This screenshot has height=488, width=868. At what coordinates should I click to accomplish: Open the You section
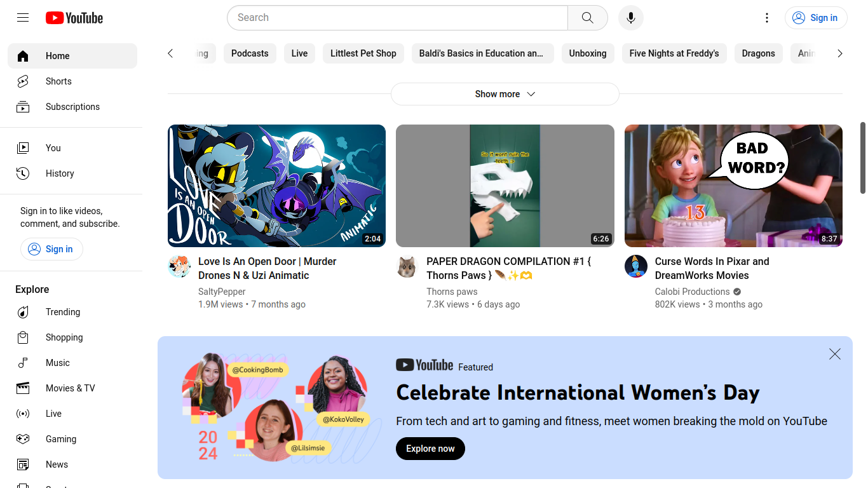click(x=72, y=148)
